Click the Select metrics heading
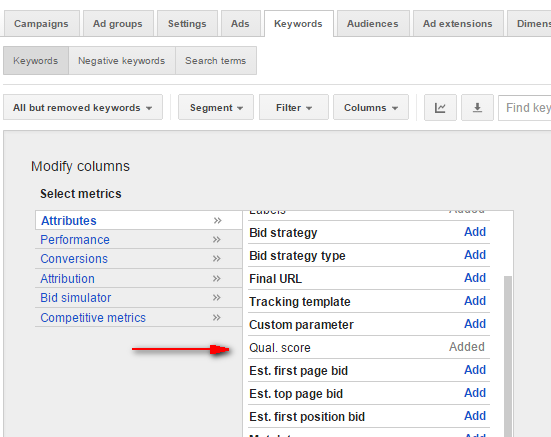 point(81,194)
